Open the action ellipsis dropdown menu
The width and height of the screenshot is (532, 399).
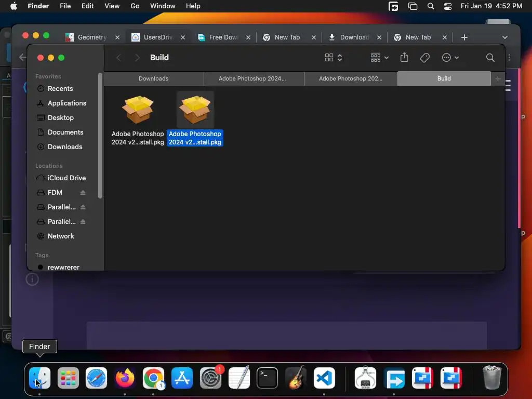click(x=450, y=58)
